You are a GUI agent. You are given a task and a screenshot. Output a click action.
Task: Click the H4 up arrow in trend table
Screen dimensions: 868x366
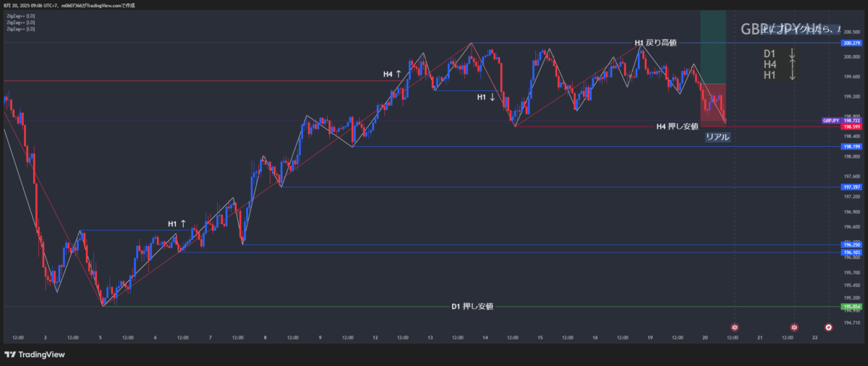[x=792, y=64]
